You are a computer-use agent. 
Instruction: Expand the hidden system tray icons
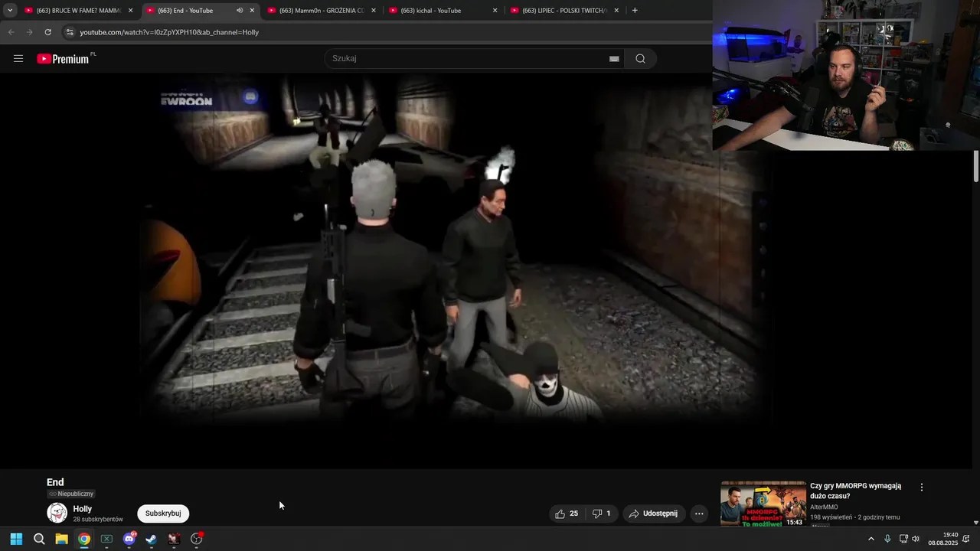point(871,539)
